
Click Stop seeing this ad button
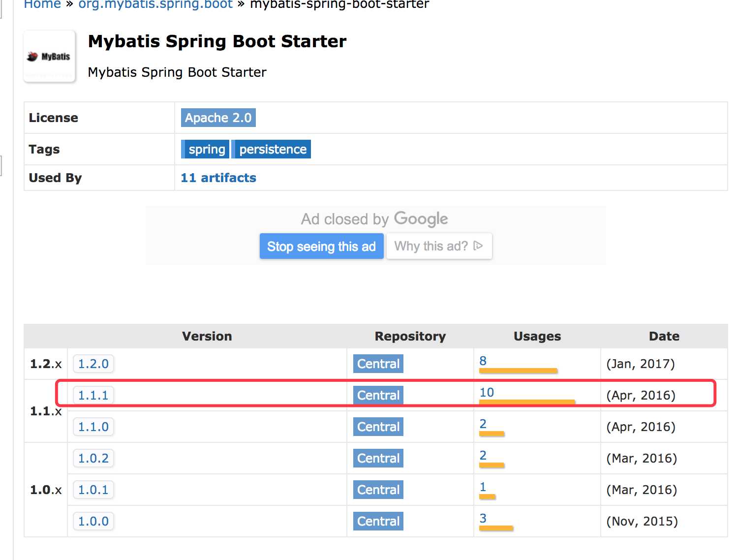pos(321,246)
